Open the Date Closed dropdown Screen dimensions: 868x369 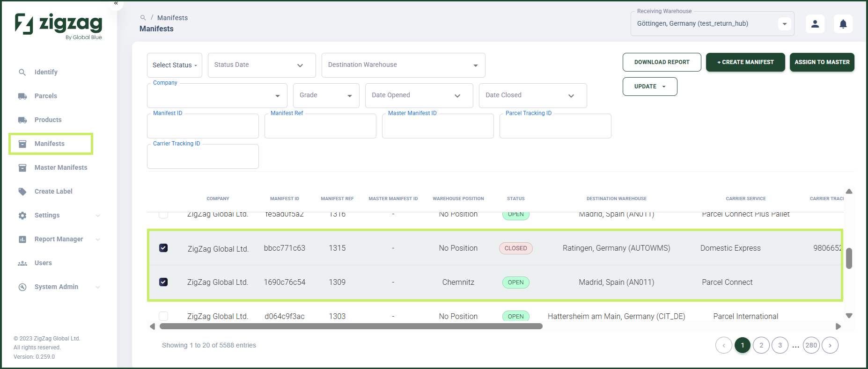pos(533,95)
